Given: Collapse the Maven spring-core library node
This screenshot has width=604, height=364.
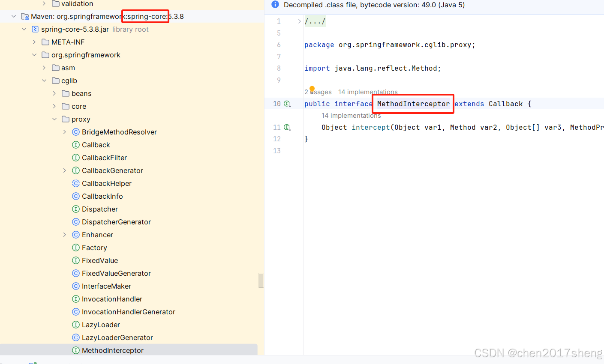Looking at the screenshot, I should pos(14,16).
